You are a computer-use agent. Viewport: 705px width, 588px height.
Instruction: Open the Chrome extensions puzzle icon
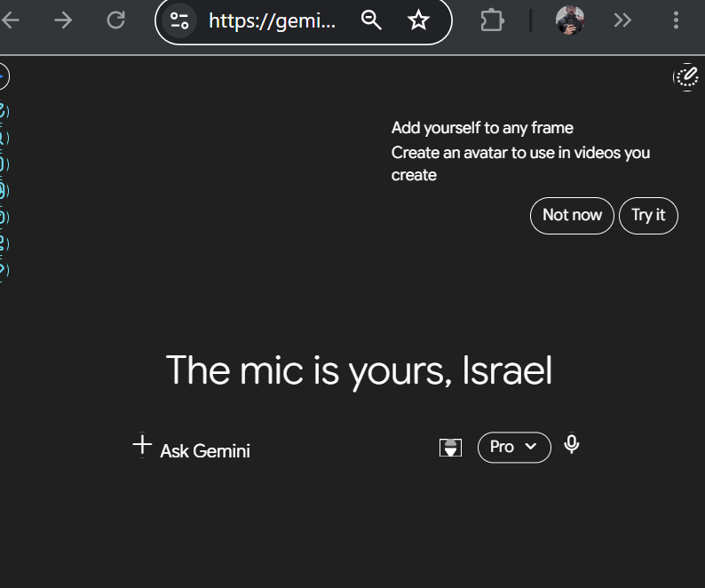[492, 20]
